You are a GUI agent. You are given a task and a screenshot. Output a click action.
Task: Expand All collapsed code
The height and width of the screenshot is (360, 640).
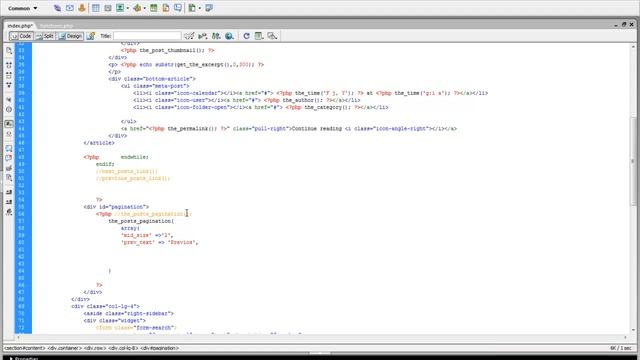pos(9,85)
